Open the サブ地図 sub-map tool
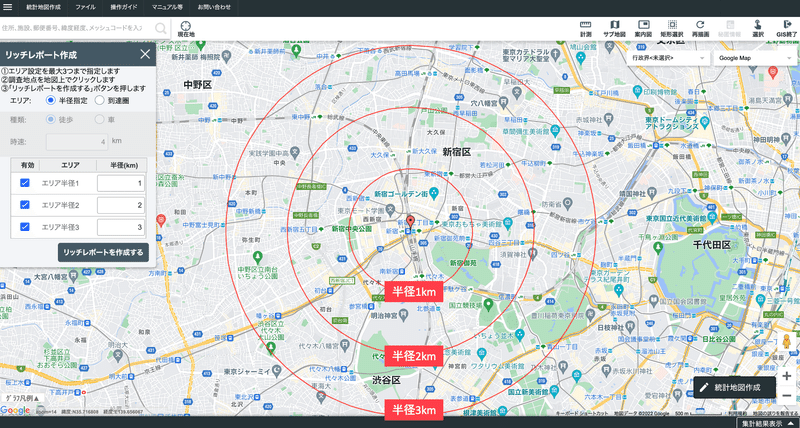This screenshot has width=800, height=428. pos(614,29)
